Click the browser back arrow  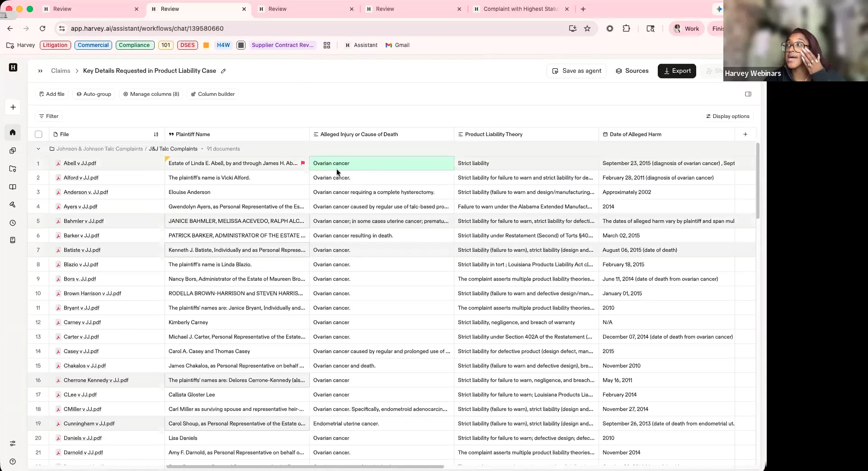[10, 28]
